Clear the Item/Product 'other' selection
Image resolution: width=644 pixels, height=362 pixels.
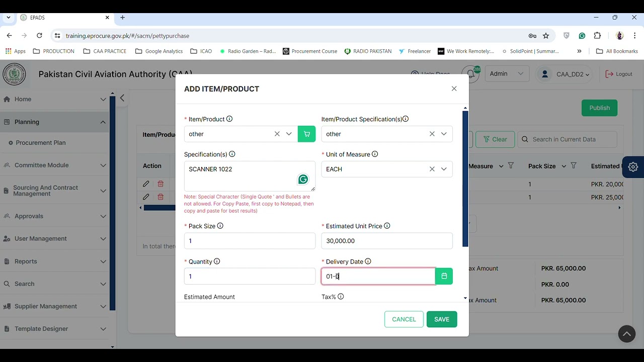[277, 134]
